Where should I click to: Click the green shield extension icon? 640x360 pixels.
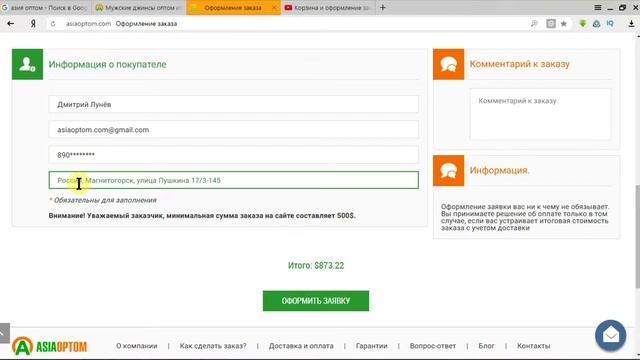[582, 24]
